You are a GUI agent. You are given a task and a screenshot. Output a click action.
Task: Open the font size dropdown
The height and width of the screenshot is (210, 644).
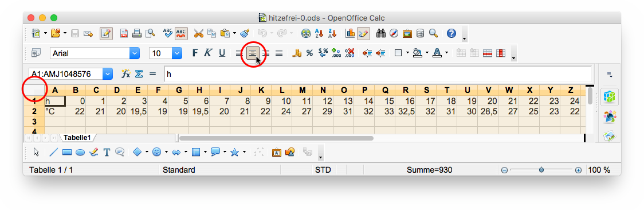[177, 53]
